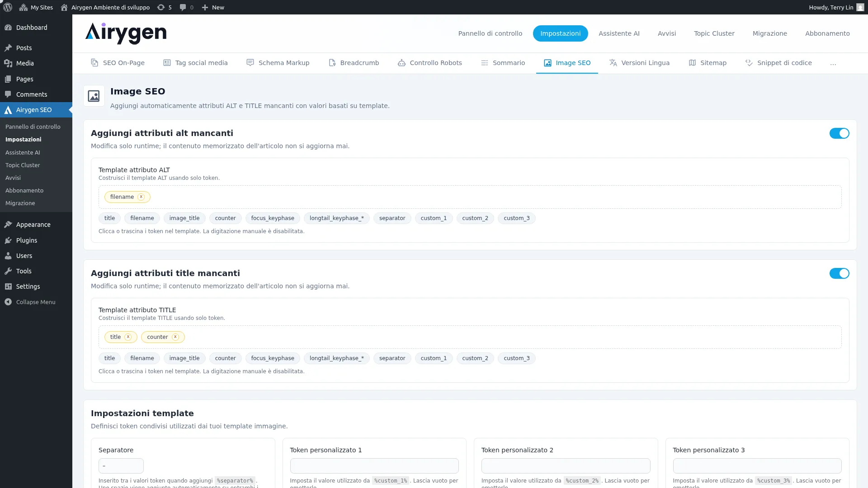
Task: Focus the Token personalizzato 1 field
Action: (x=374, y=466)
